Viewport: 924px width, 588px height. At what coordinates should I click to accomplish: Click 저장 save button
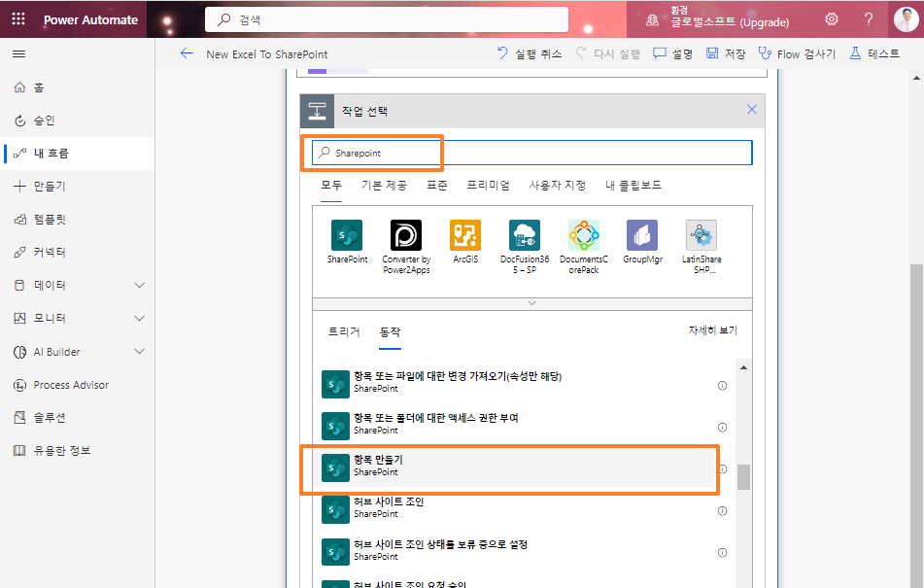tap(726, 53)
